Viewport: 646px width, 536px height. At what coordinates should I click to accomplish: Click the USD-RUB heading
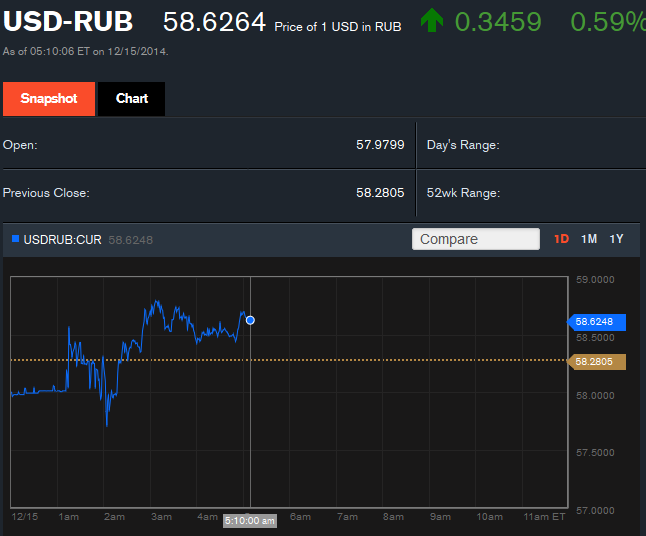pos(70,21)
